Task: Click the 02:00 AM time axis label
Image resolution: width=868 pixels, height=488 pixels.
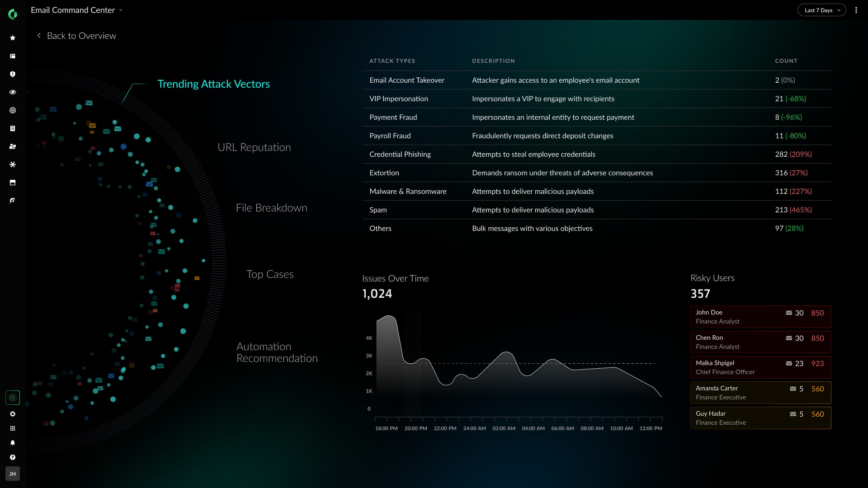Action: point(504,428)
